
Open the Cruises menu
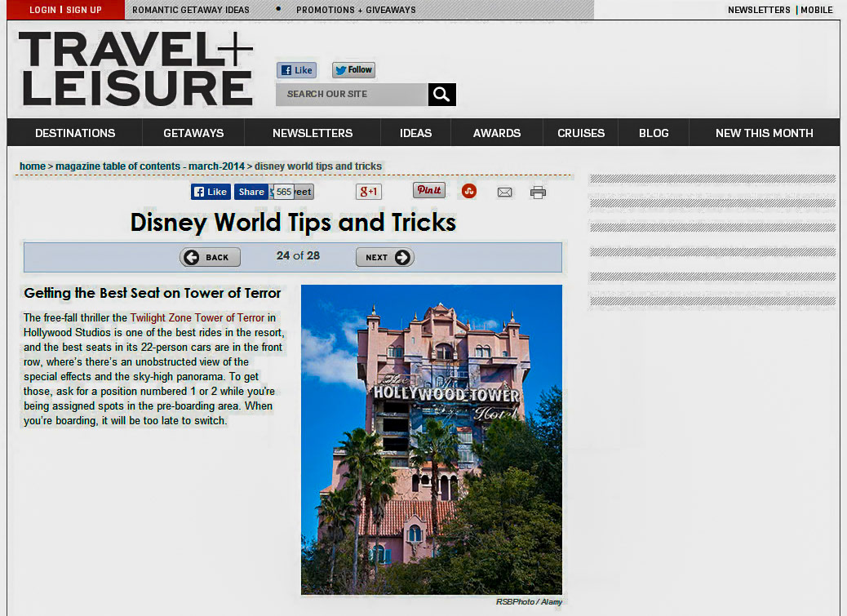pyautogui.click(x=581, y=133)
